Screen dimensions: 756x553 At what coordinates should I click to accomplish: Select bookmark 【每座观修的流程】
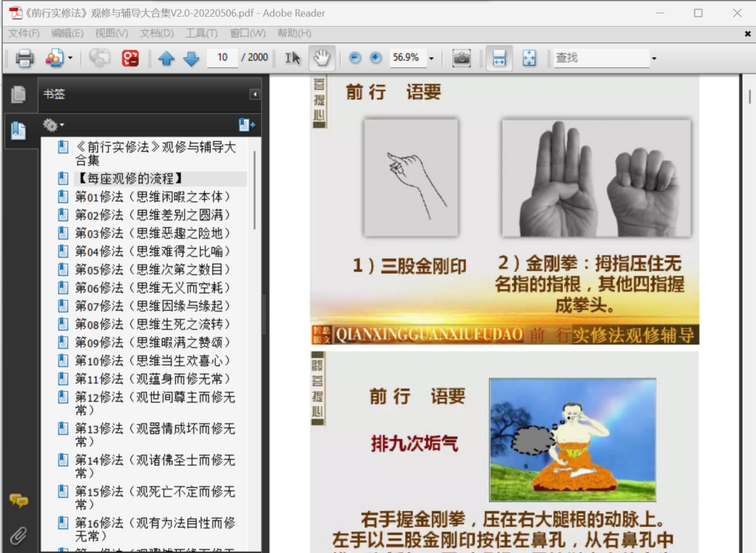[130, 179]
